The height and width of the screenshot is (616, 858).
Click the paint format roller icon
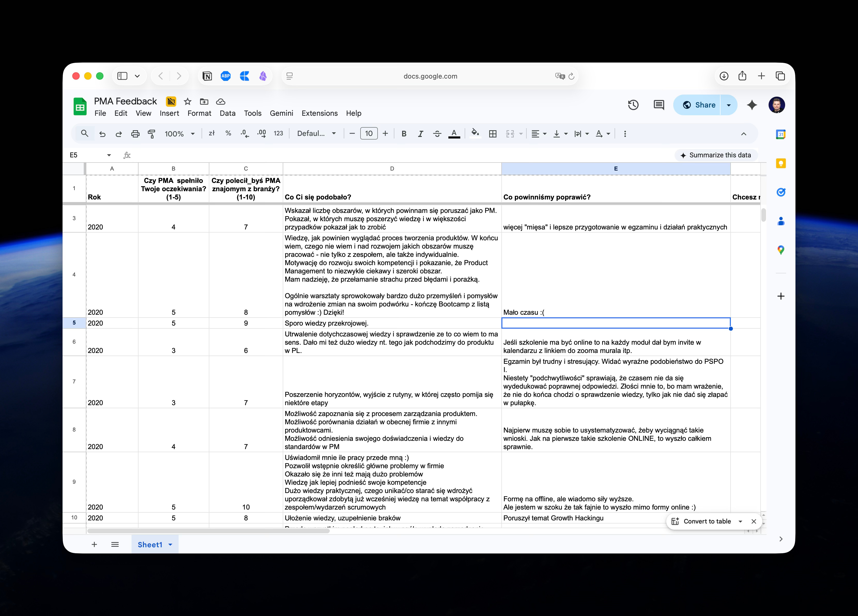tap(151, 134)
